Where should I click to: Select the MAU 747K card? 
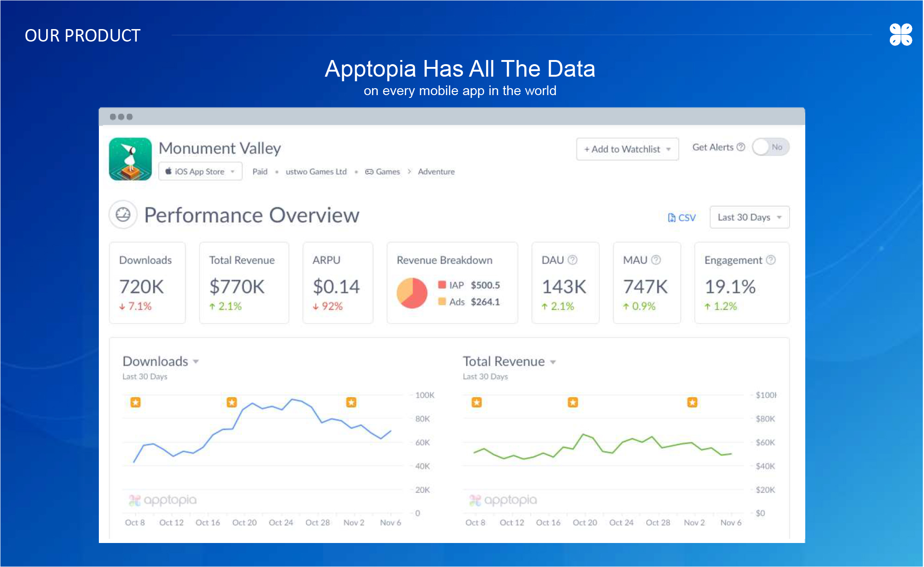pyautogui.click(x=647, y=283)
